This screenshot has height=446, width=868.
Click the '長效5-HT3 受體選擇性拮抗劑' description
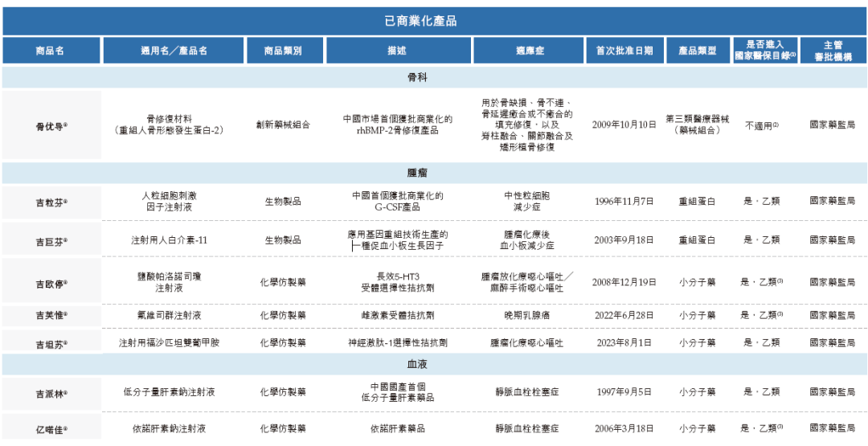(x=398, y=281)
